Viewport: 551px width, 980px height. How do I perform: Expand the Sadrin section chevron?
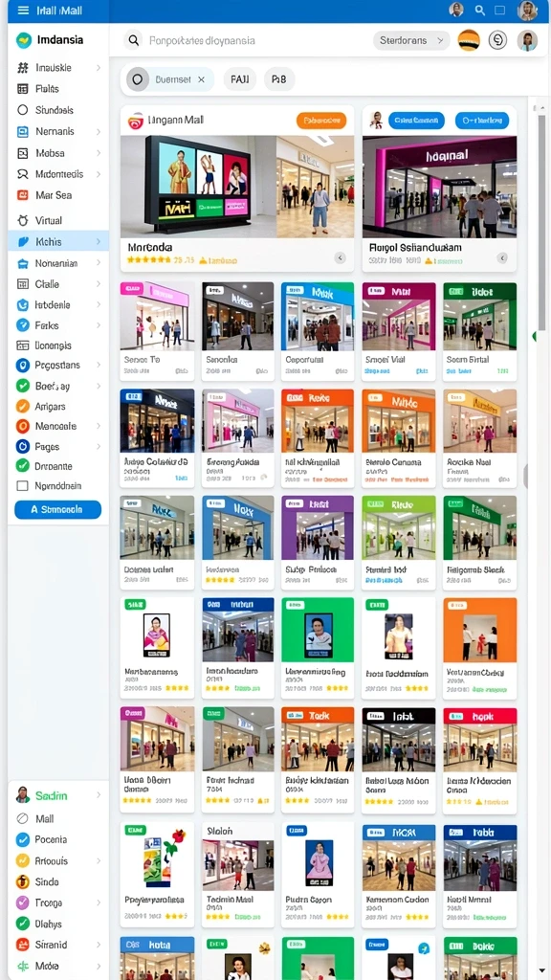99,795
